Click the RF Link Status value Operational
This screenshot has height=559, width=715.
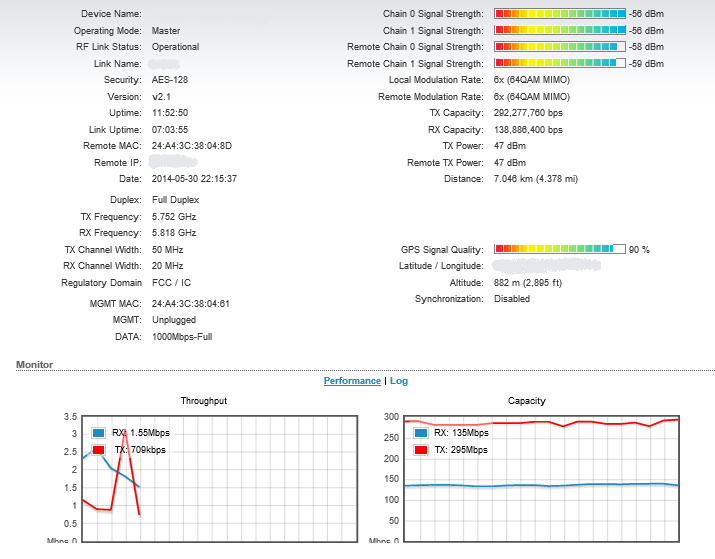click(176, 47)
